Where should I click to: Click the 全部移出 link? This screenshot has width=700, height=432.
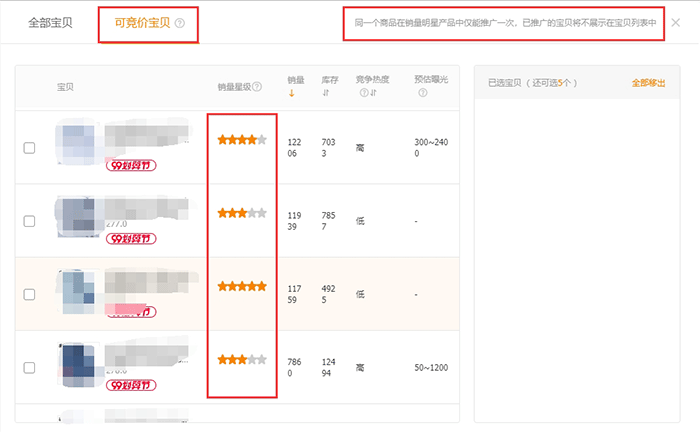(648, 83)
